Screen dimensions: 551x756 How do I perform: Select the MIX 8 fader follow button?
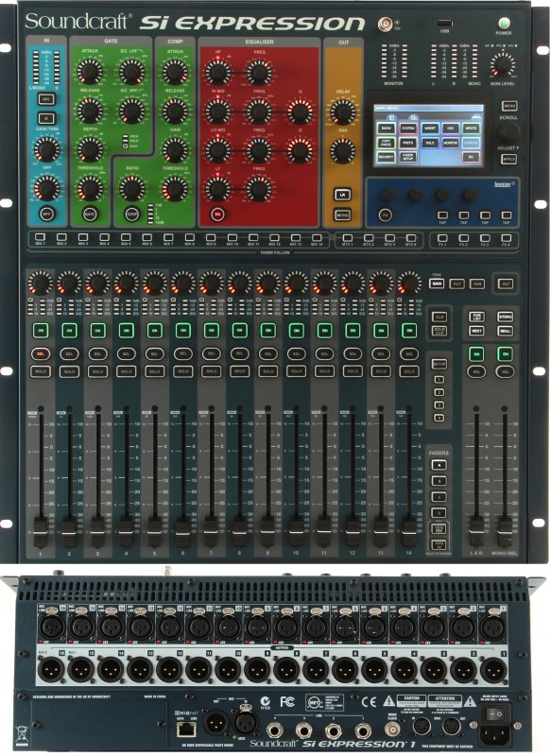[x=189, y=237]
